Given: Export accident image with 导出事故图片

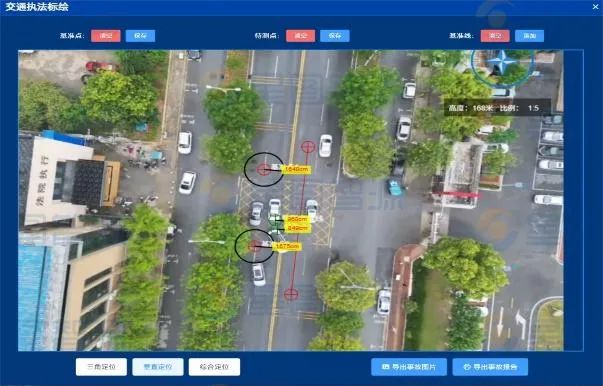Looking at the screenshot, I should [x=409, y=367].
